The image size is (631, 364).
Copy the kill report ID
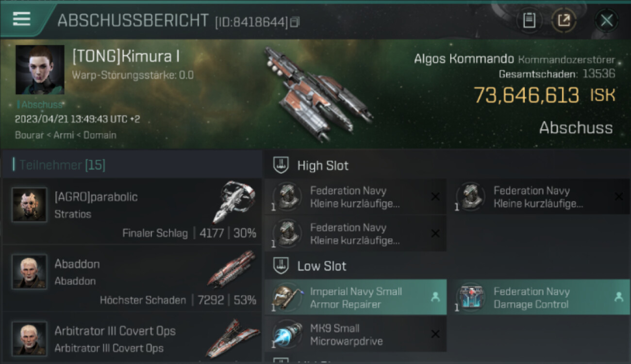(295, 22)
